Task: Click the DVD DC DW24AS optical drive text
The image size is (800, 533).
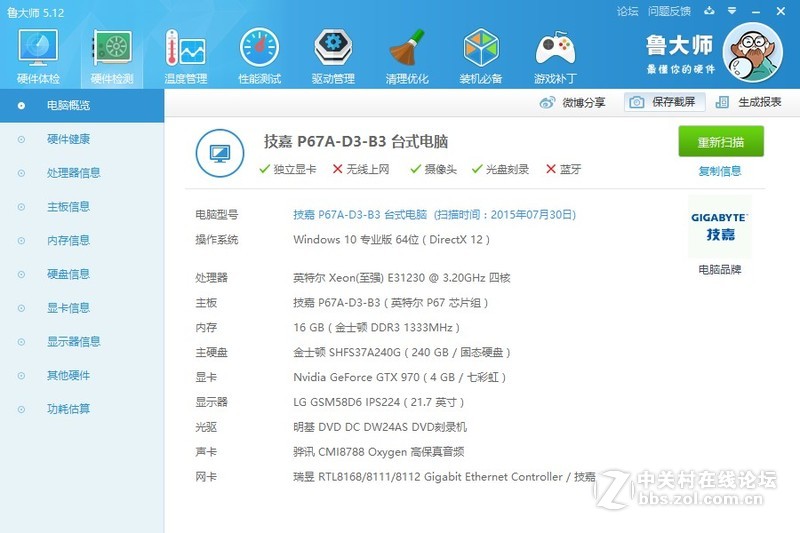Action: (x=380, y=427)
